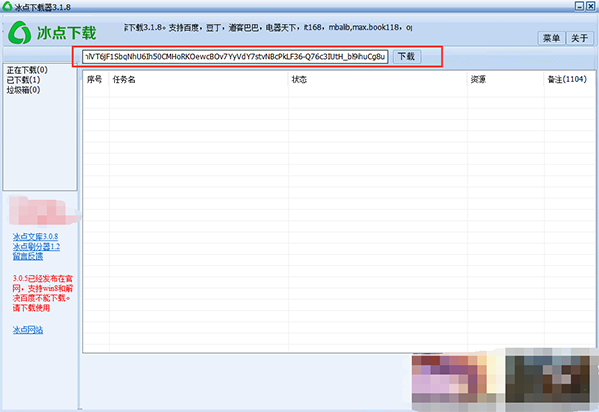This screenshot has height=412, width=599.
Task: Open the 冰点文库3.0.8 link
Action: coord(35,237)
